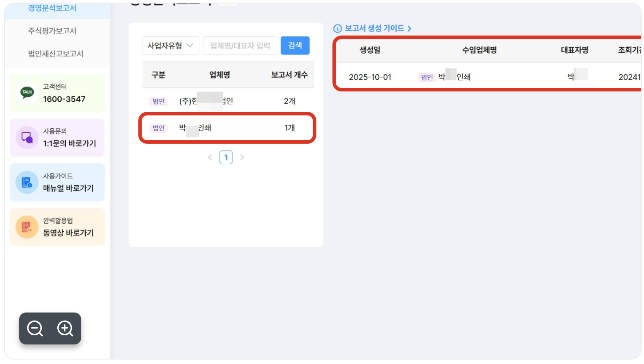This screenshot has width=644, height=364.
Task: Go to the next page arrow
Action: coord(242,157)
